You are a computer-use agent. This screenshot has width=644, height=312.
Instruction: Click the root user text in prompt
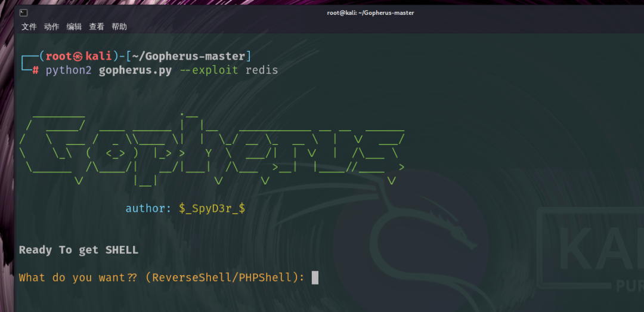(x=58, y=56)
